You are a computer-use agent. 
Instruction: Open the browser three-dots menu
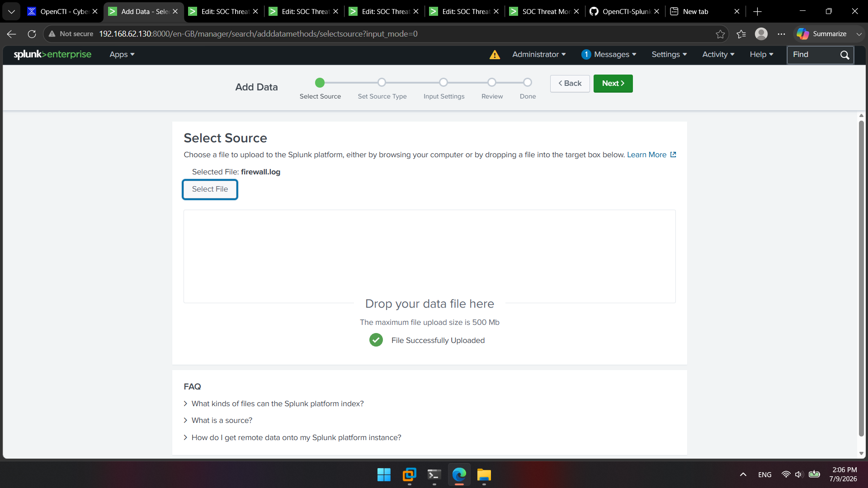pos(781,34)
